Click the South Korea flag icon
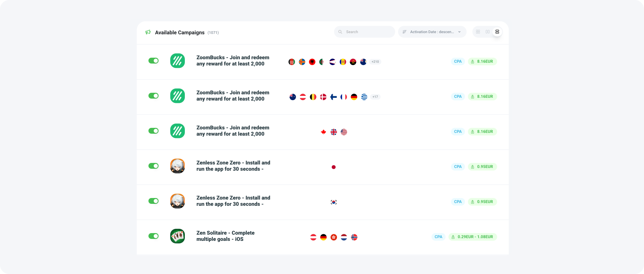Viewport: 644px width, 274px height. [333, 202]
